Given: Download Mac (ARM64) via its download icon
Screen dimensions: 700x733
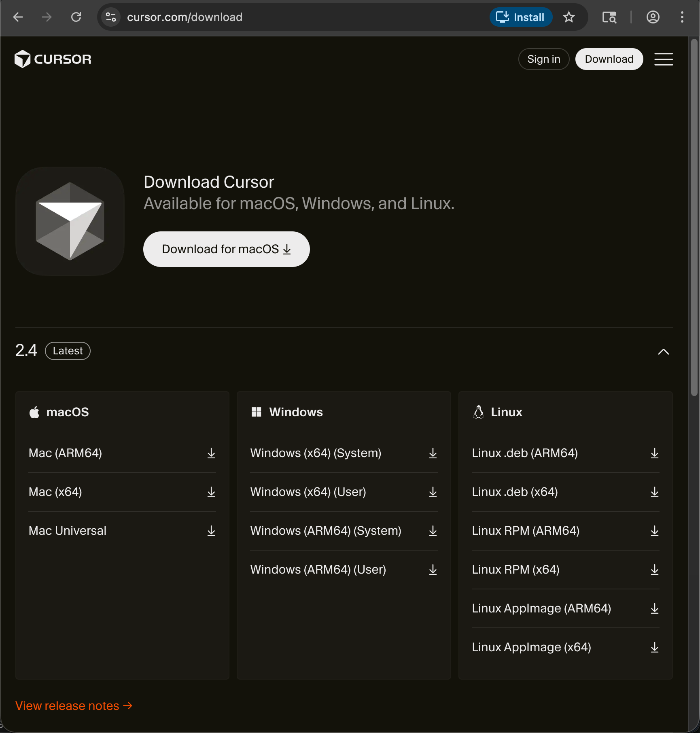Looking at the screenshot, I should pyautogui.click(x=211, y=453).
